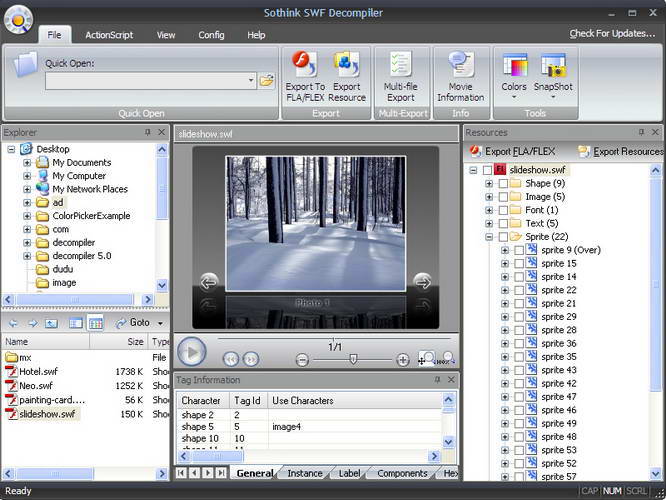The image size is (666, 500).
Task: Click zoom out minus icon
Action: (x=302, y=360)
